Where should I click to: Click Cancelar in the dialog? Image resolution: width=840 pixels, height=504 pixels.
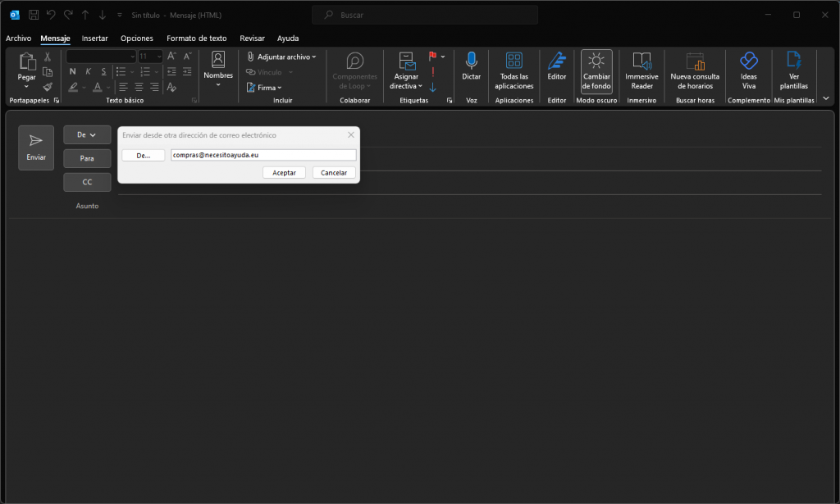click(334, 172)
